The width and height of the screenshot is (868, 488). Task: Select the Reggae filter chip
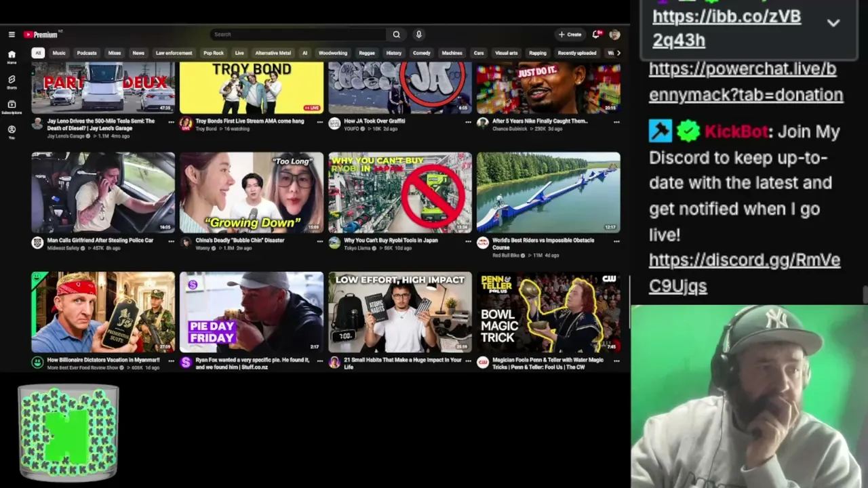(367, 53)
